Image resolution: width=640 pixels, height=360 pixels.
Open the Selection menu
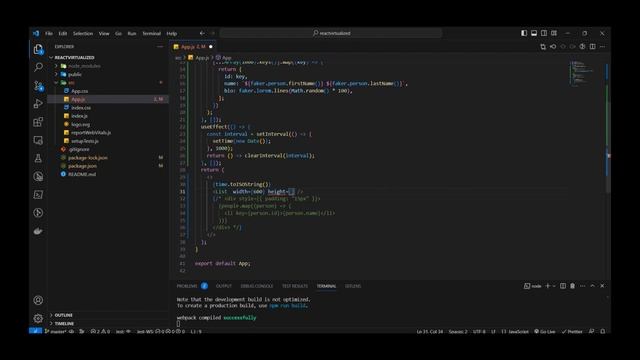coord(83,33)
